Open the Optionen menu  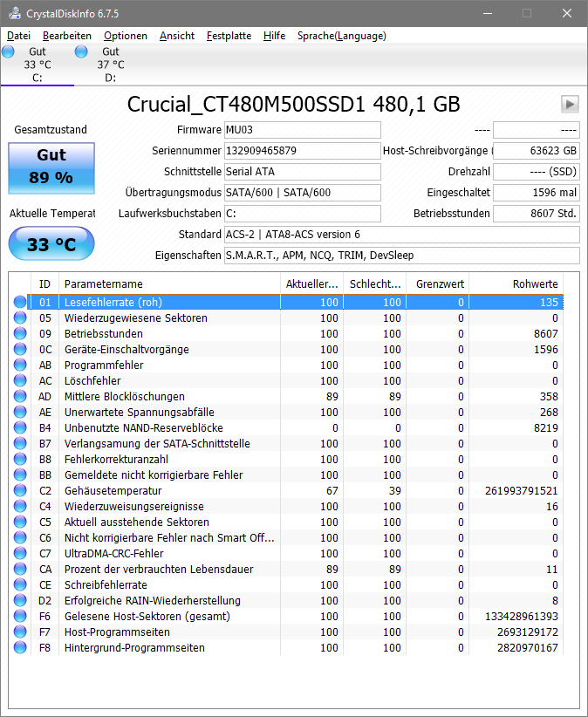(x=126, y=36)
